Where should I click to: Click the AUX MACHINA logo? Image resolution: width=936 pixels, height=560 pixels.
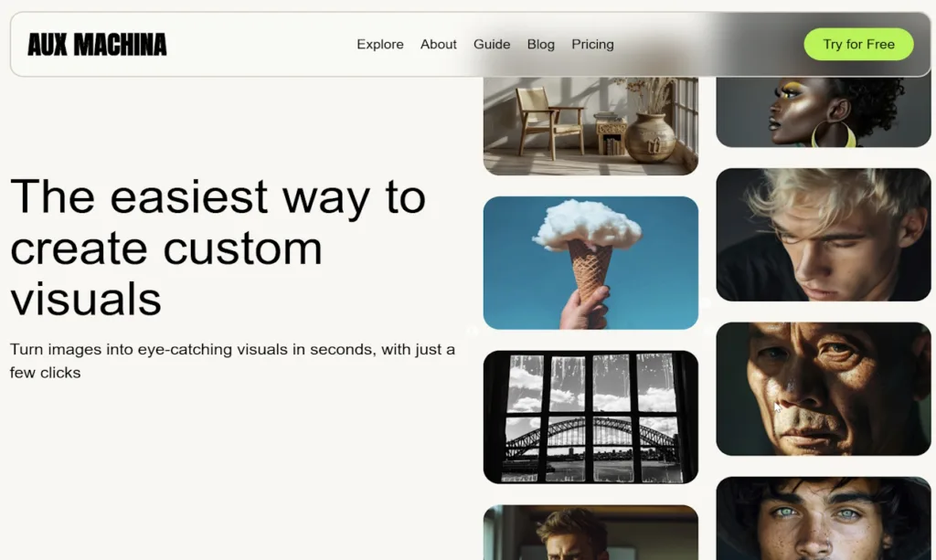coord(97,45)
